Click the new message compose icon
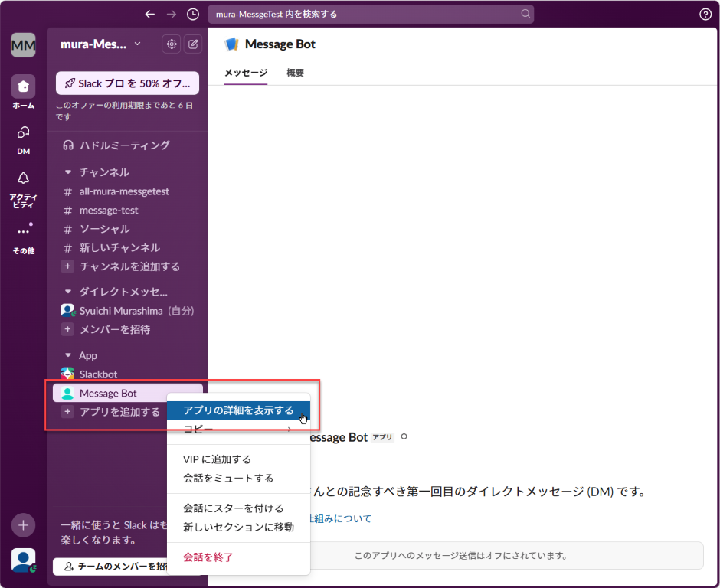 tap(193, 44)
